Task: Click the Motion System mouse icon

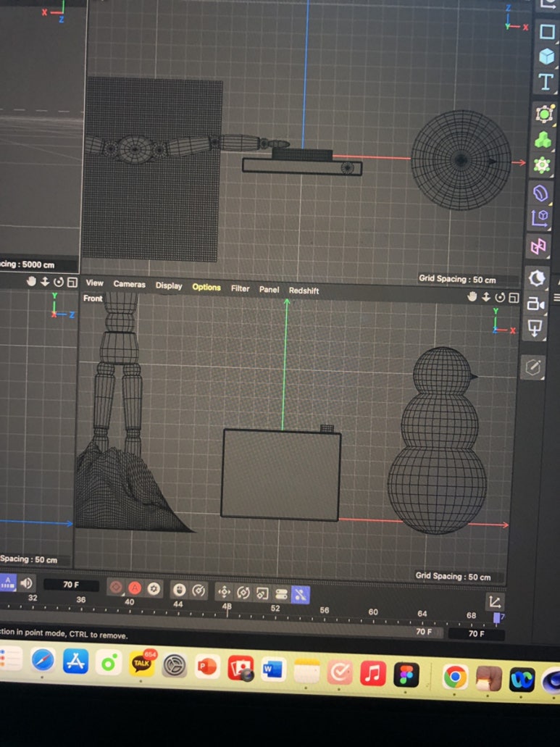Action: pos(179,590)
